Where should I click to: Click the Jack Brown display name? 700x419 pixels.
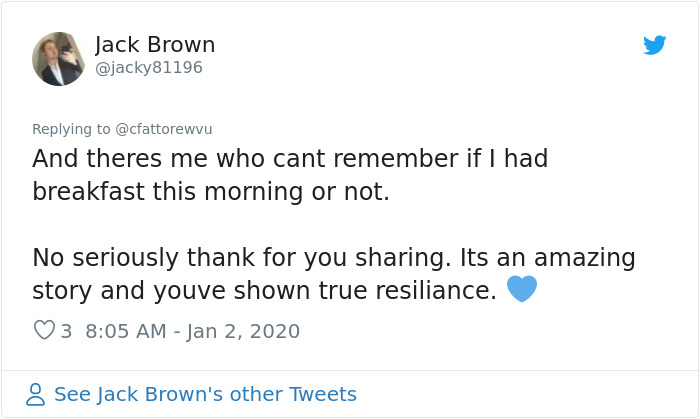(x=155, y=45)
